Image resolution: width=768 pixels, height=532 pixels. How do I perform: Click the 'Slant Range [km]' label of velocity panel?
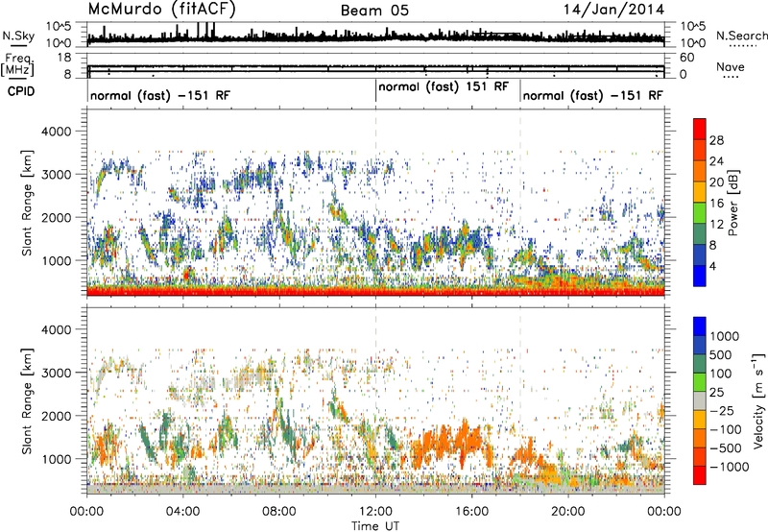(27, 400)
